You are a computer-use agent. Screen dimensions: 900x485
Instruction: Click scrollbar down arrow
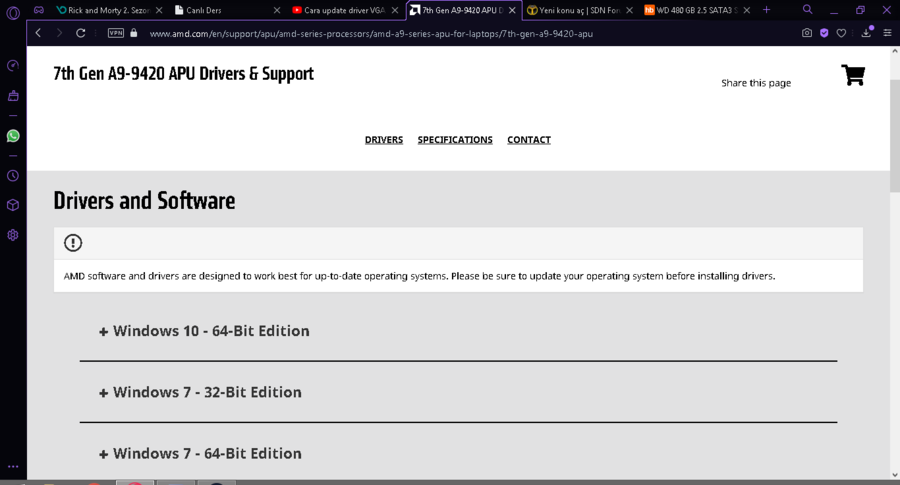tap(894, 475)
